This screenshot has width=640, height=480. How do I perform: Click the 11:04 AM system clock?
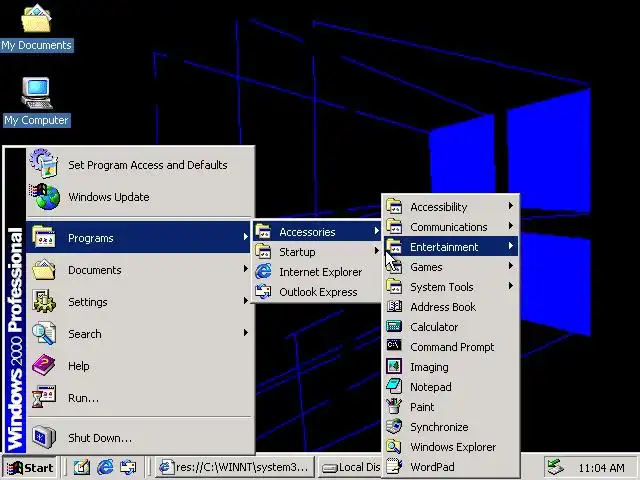[x=602, y=468]
